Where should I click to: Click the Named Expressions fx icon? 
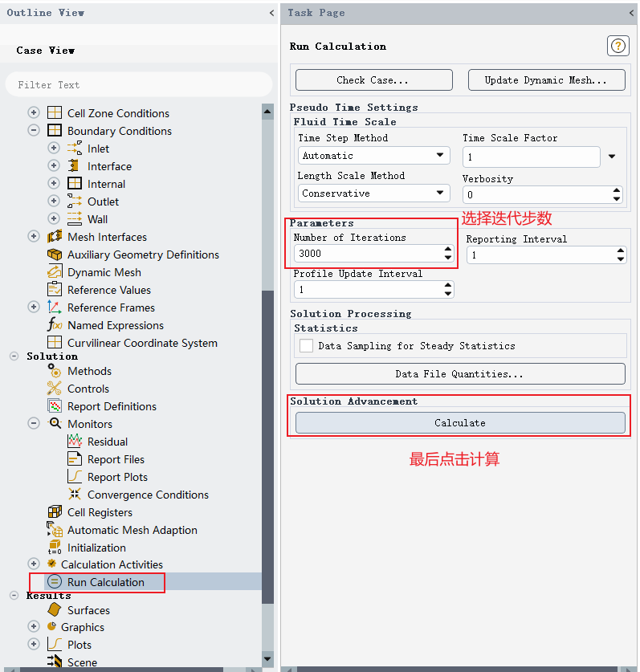(55, 325)
